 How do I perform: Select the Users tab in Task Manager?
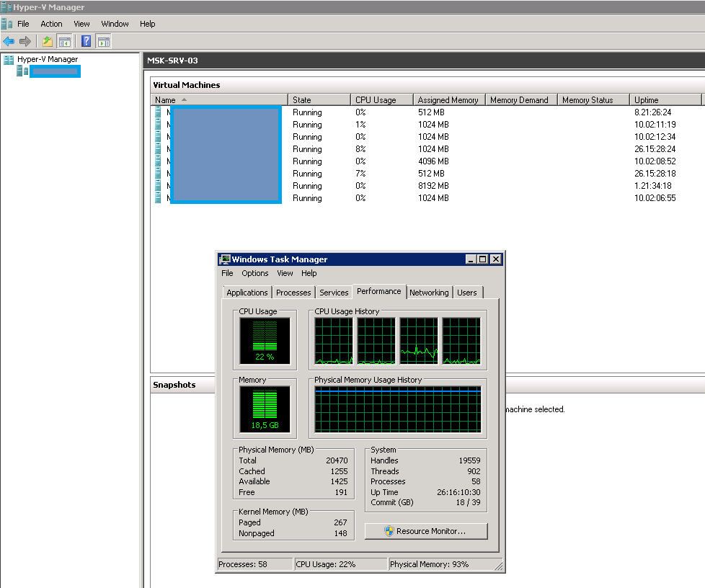(467, 293)
